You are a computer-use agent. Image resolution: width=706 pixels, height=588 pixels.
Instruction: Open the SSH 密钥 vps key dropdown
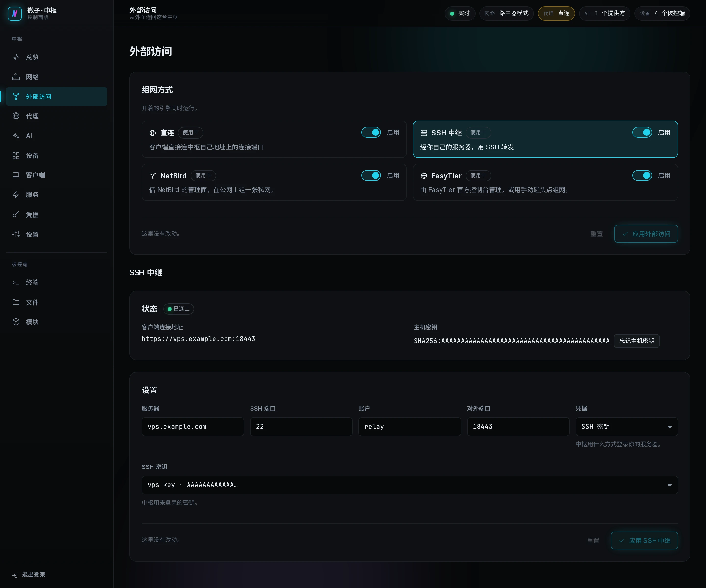pos(410,485)
